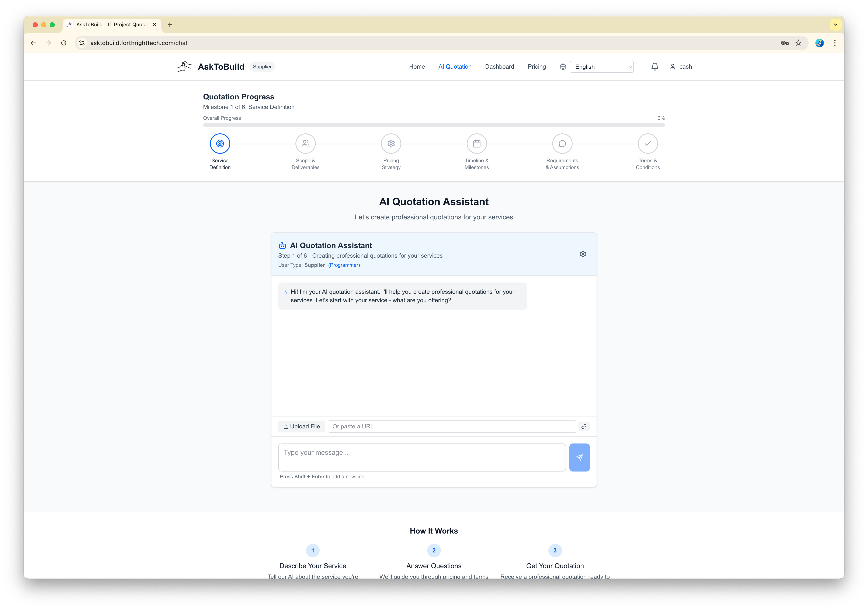Click the browser address bar URL
Screen dimensions: 868x610
pos(139,43)
